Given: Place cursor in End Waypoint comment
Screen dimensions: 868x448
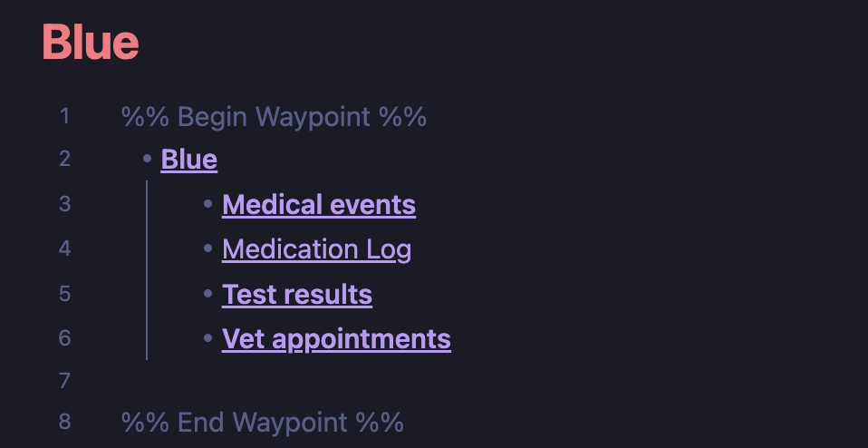Looking at the screenshot, I should click(x=263, y=423).
